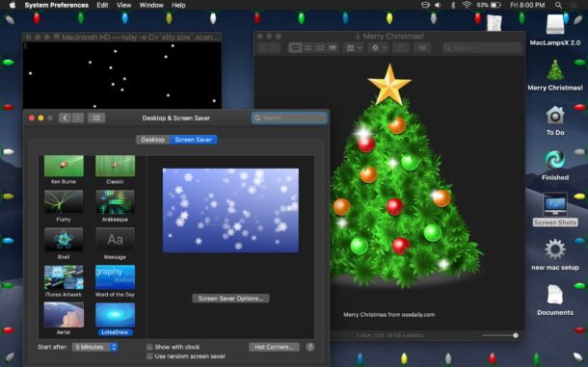Viewport: 588px width, 367px height.
Task: Click the volume icon in menu bar
Action: click(x=438, y=5)
